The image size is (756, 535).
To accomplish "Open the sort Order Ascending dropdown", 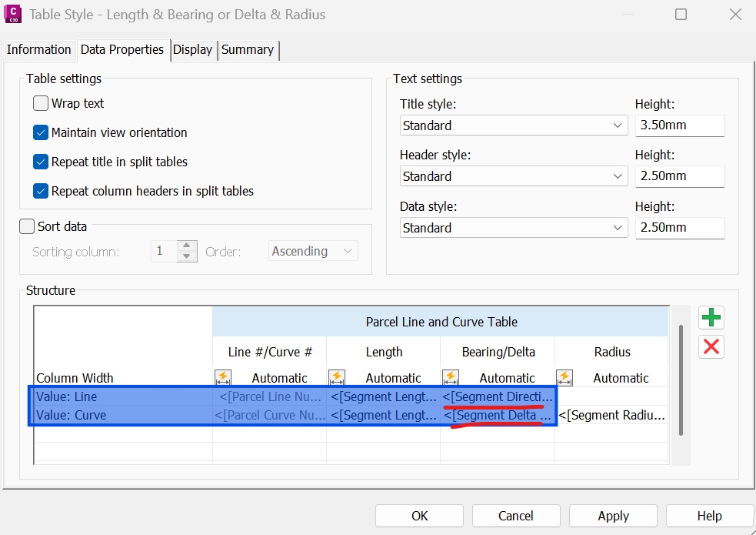I will (x=313, y=251).
